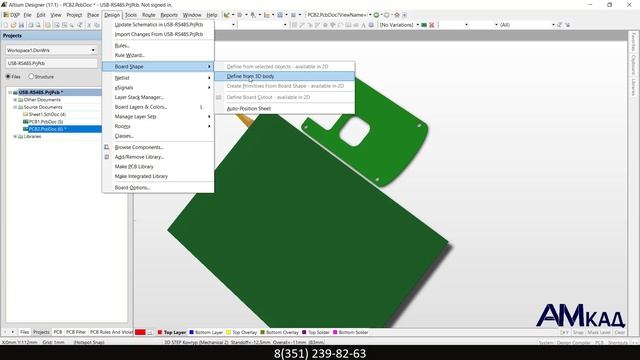Open the PCB2.PcbDoc?ViewName address dropdown
640x360 pixels.
click(370, 15)
